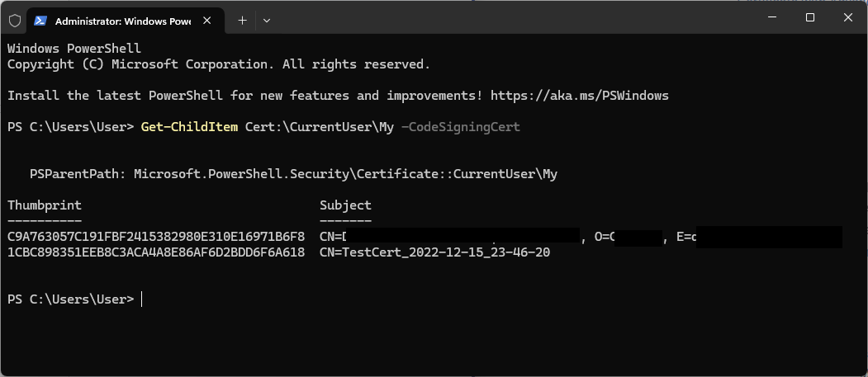Close the Administrator: Windows PowerShell tab
Screen dimensions: 868x377
[x=207, y=21]
